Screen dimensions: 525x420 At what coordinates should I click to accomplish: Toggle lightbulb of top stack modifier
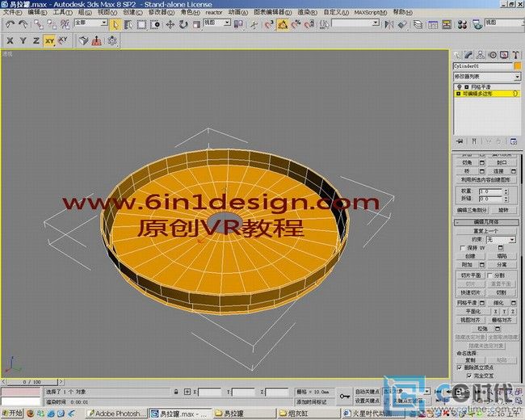[x=460, y=87]
